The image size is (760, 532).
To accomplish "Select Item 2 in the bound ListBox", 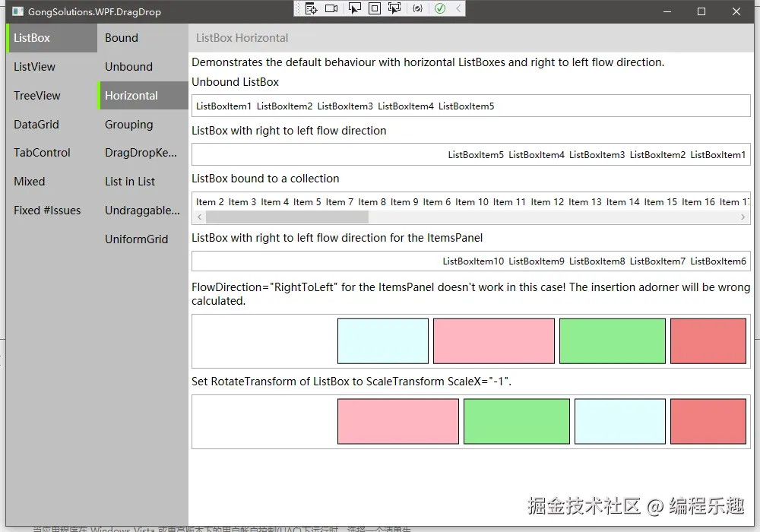I will tap(210, 202).
